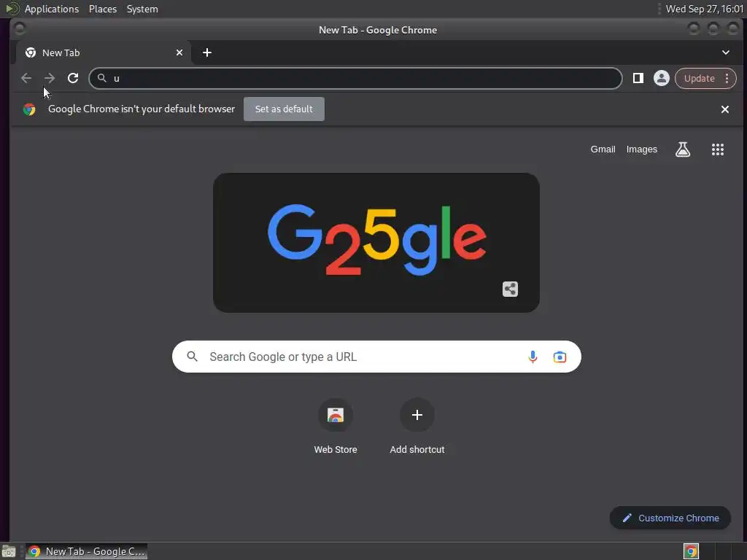Open the side panel icon
747x560 pixels.
(x=638, y=78)
